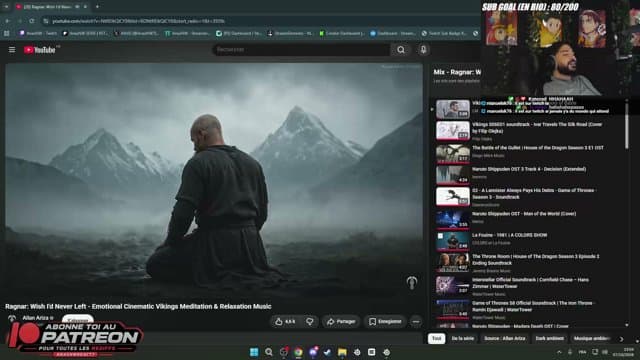Open the Ivar Travels Silk Road thumbnail
This screenshot has height=360, width=640.
[453, 131]
